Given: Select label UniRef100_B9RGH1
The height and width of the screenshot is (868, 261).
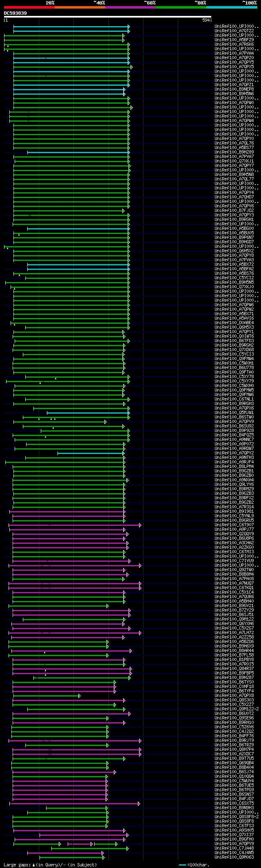Looking at the screenshot, I should point(234,220).
